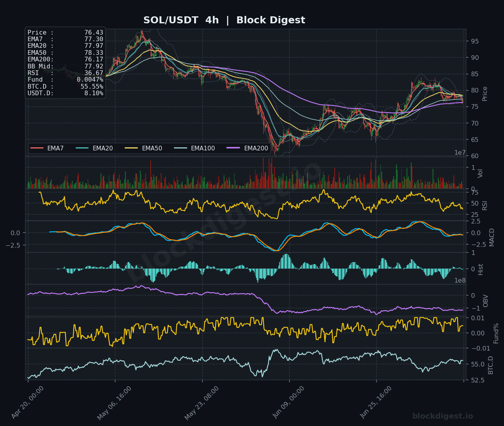Select the EMA7 77.30 row in info box
Screen dimensions: 504x426
coord(65,39)
